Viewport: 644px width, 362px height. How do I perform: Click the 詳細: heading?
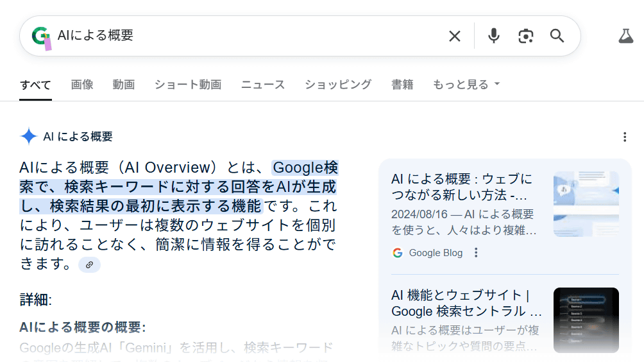[x=36, y=300]
